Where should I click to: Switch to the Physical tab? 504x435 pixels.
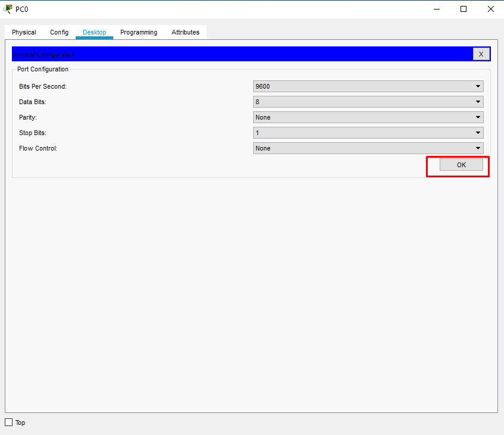pyautogui.click(x=23, y=32)
